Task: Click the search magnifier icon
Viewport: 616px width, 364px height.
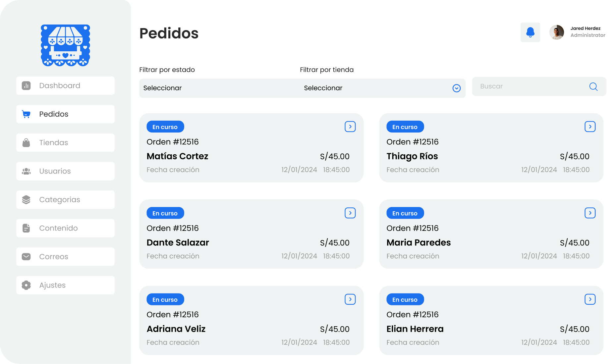Action: 593,86
